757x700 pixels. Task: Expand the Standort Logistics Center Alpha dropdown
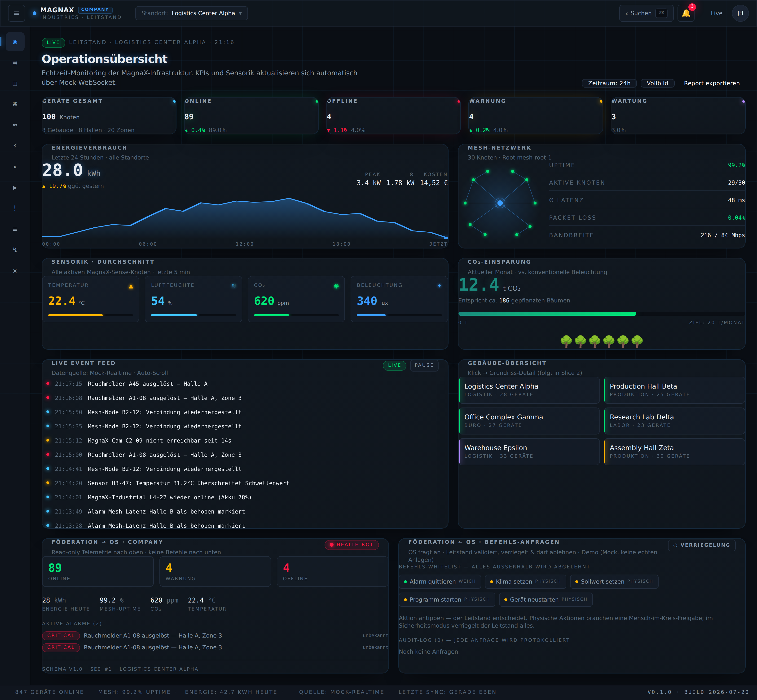click(192, 13)
